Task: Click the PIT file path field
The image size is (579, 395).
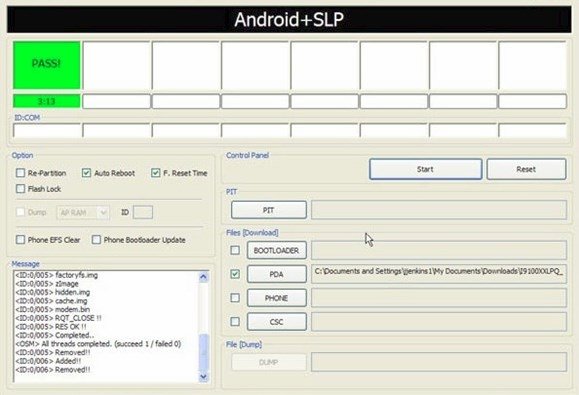Action: click(439, 210)
